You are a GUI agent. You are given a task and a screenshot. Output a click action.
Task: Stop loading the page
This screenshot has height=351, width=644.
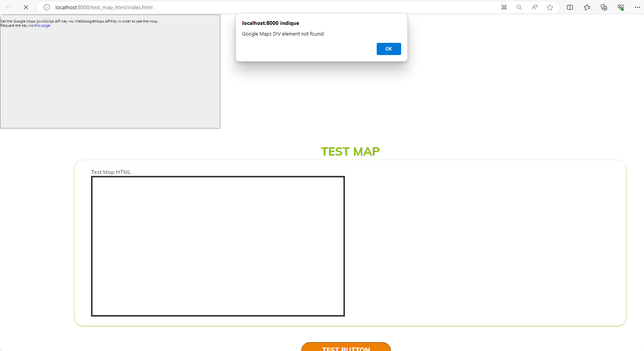tap(26, 7)
